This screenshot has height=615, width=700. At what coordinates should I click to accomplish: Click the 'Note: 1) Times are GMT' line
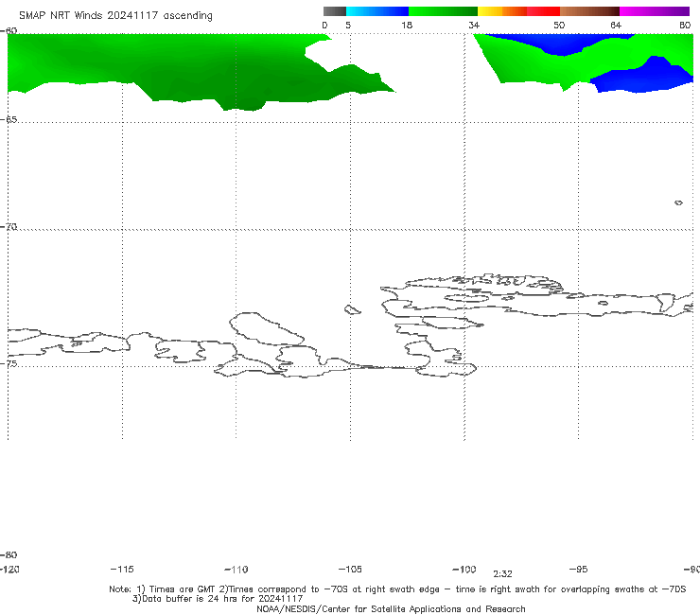click(397, 589)
